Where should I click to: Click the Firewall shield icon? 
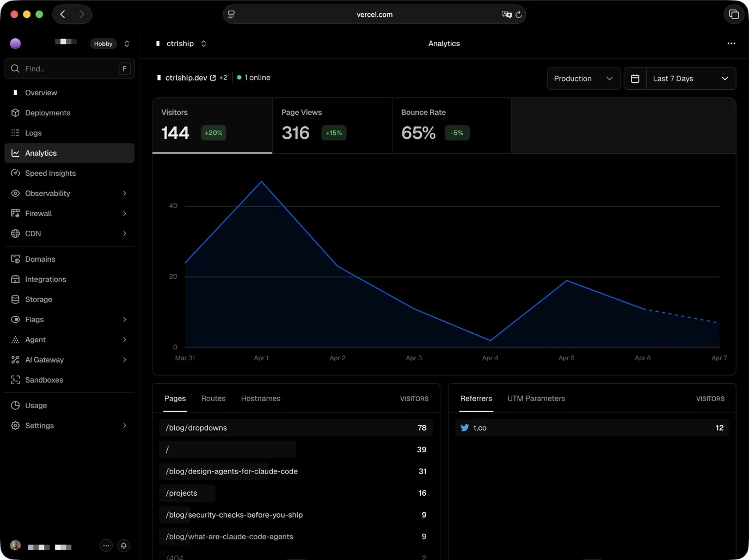tap(15, 213)
